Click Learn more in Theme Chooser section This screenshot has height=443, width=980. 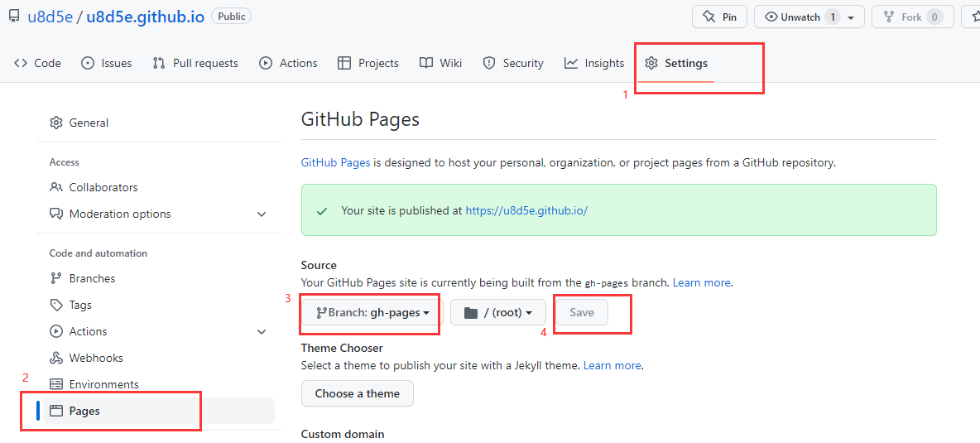[612, 365]
